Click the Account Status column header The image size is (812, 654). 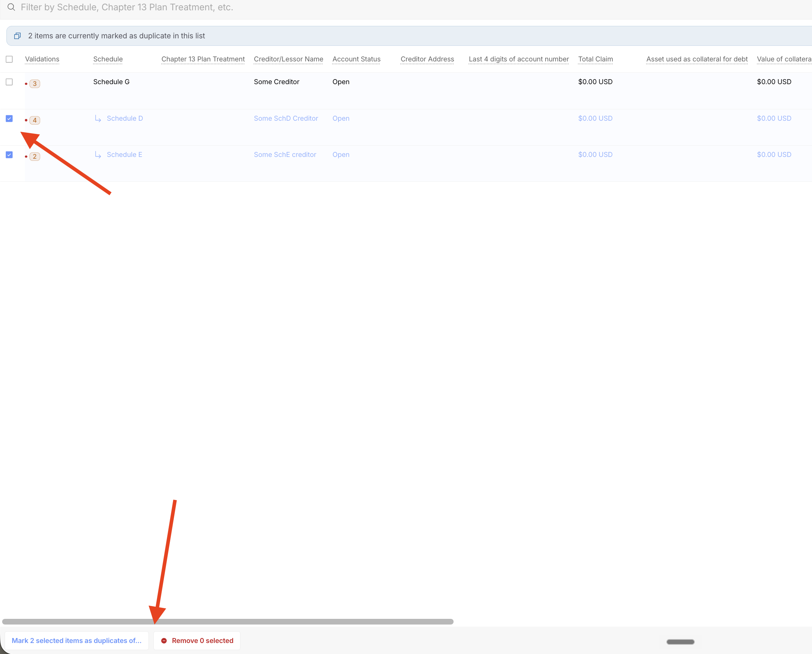357,59
